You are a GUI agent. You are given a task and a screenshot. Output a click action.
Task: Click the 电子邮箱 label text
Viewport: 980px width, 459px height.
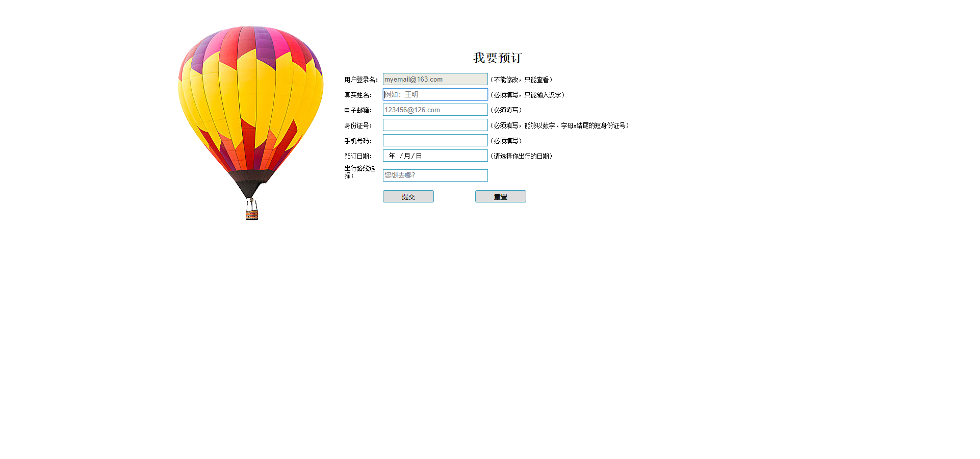pyautogui.click(x=357, y=110)
